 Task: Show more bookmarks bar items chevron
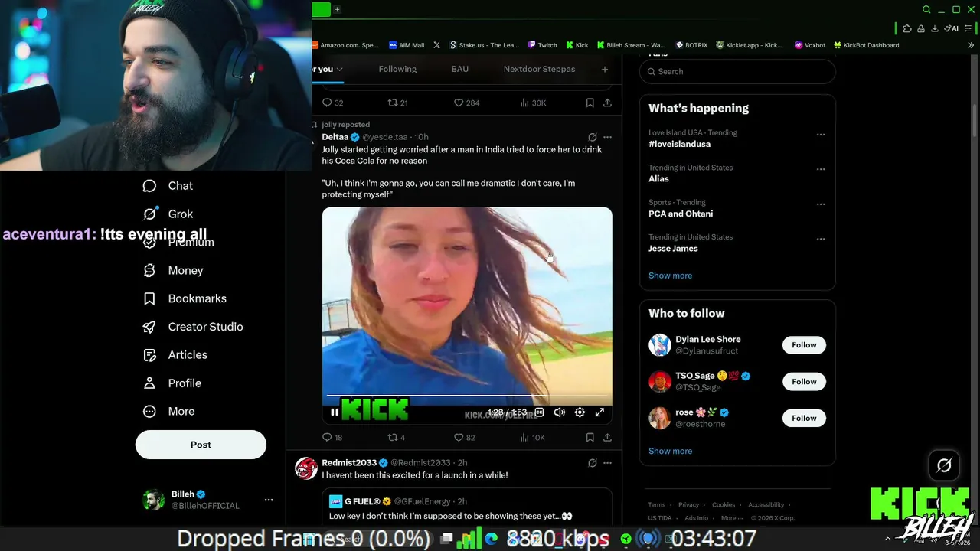pyautogui.click(x=971, y=45)
